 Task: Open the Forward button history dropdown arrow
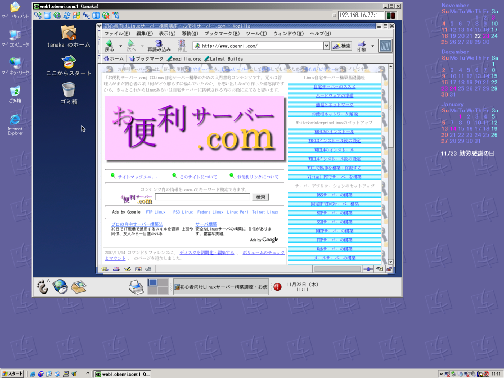click(x=142, y=46)
